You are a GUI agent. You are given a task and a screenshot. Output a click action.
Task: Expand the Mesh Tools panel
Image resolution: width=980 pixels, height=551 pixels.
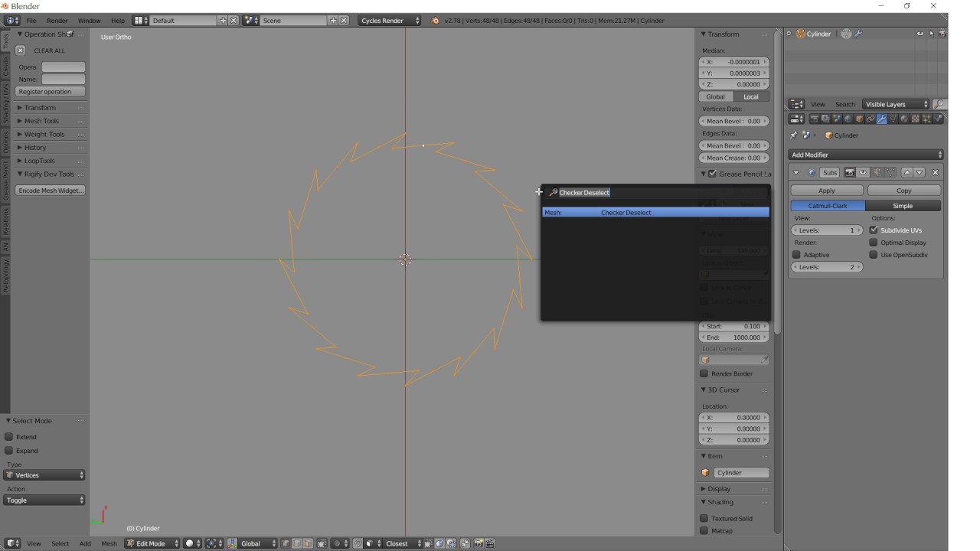click(41, 121)
